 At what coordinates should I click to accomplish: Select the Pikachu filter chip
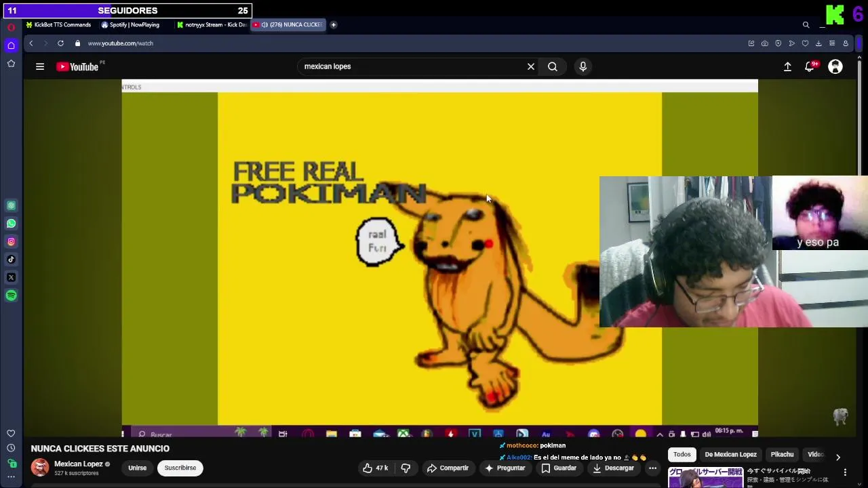pos(782,455)
